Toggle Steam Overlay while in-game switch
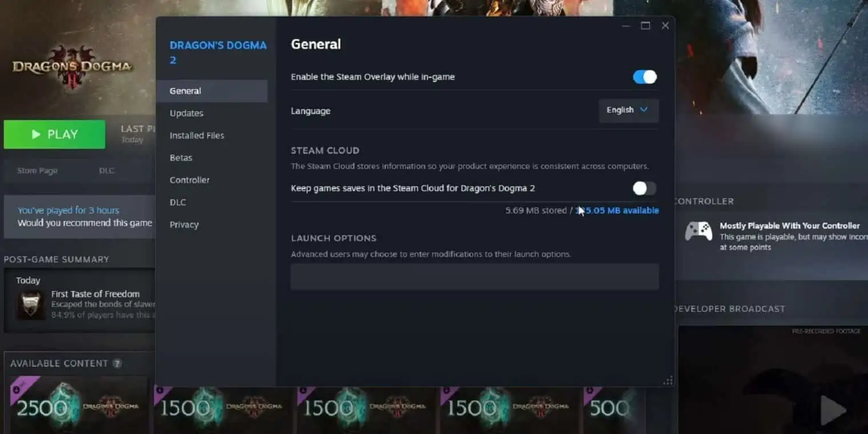This screenshot has height=434, width=868. [x=645, y=77]
